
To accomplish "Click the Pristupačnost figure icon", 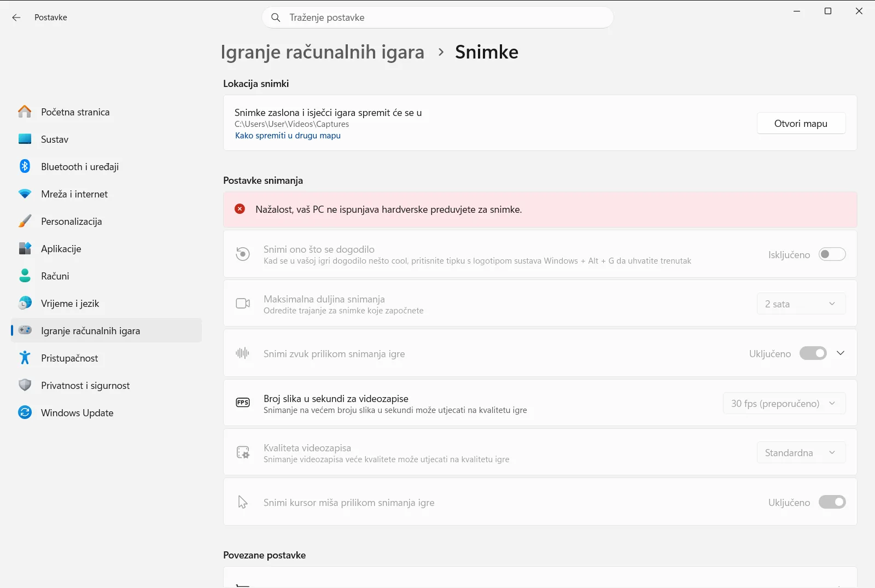I will 25,358.
